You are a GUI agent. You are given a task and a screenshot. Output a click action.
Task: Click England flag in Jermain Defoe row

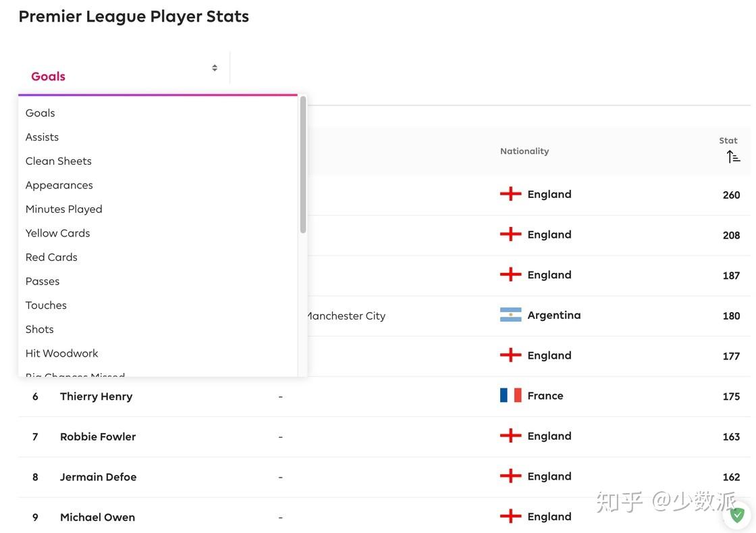tap(510, 476)
